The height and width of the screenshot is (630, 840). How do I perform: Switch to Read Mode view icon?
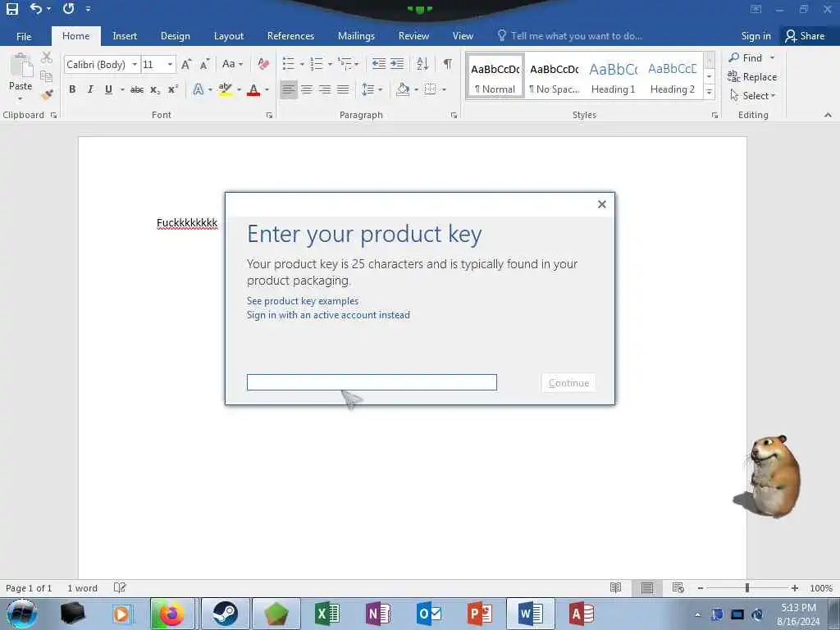coord(616,587)
